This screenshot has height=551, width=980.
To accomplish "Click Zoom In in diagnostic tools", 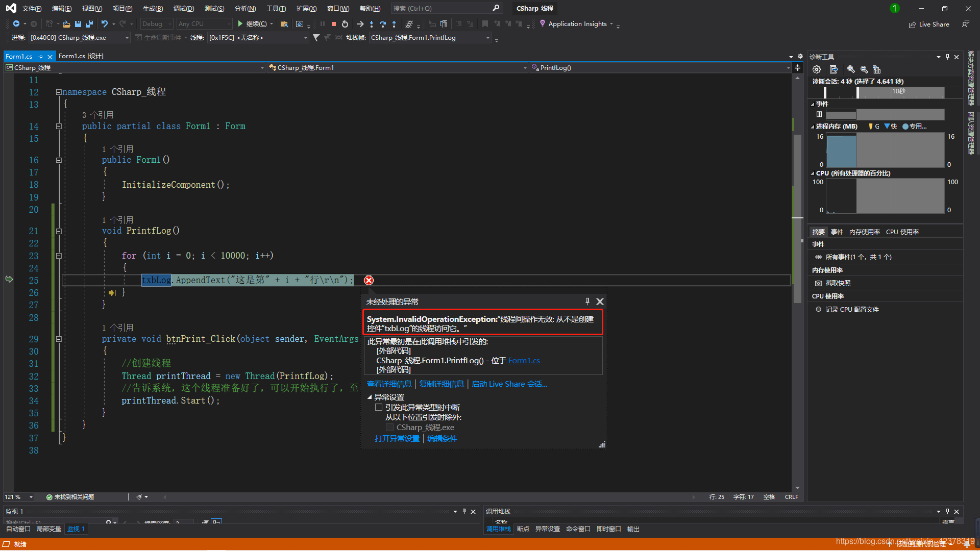I will [851, 69].
